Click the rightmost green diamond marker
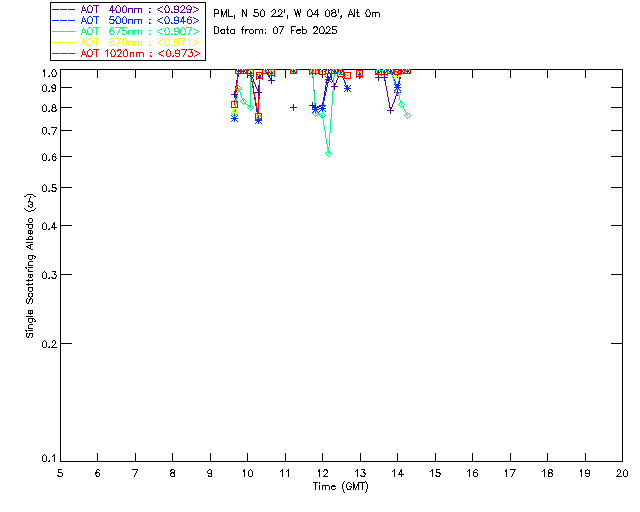The image size is (640, 512). (x=407, y=116)
